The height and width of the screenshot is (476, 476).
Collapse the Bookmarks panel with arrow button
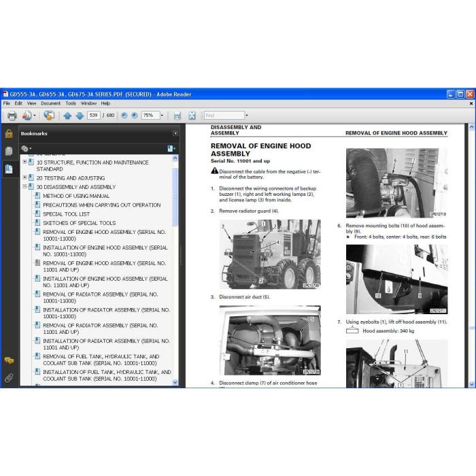pyautogui.click(x=175, y=133)
